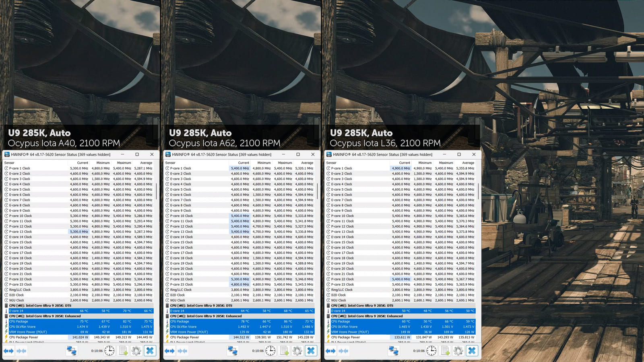This screenshot has width=644, height=362.
Task: Select E-core 3 Clock row in A40 window
Action: pos(78,179)
